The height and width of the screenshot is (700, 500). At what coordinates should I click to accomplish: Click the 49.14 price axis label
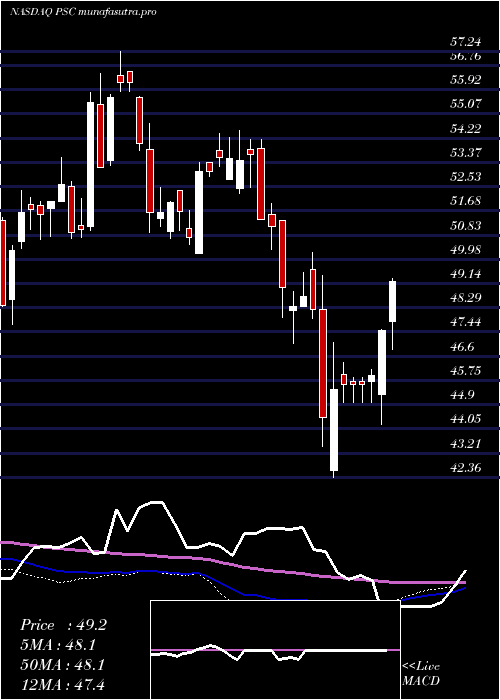point(465,274)
